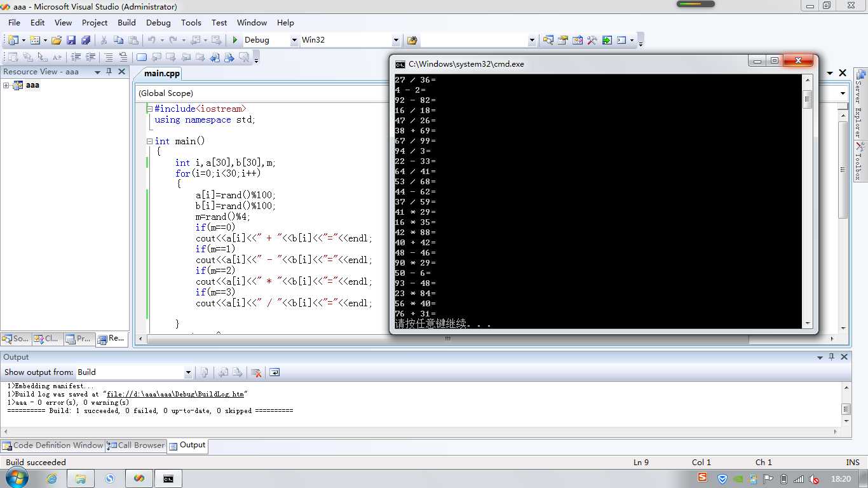This screenshot has height=488, width=868.
Task: Collapse the int main() code block
Action: [150, 142]
